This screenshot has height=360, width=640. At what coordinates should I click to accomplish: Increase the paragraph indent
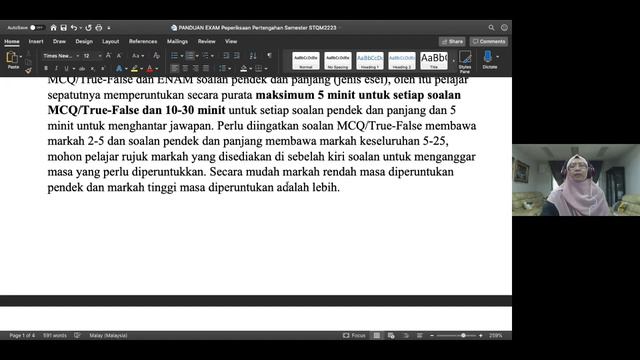(x=237, y=56)
